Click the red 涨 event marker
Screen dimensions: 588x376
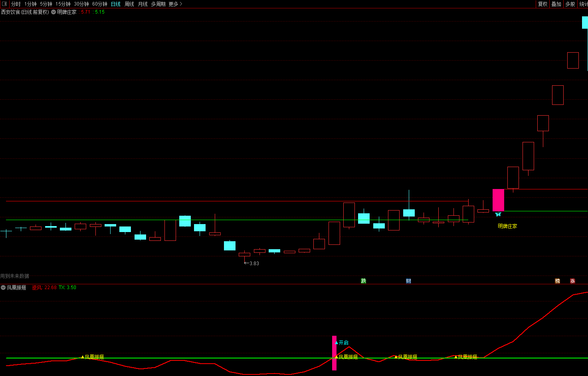point(572,281)
